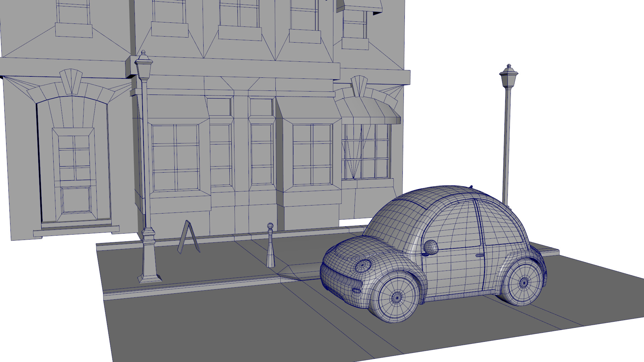Click the doorstep below the arched door
The width and height of the screenshot is (644, 362).
[x=76, y=230]
